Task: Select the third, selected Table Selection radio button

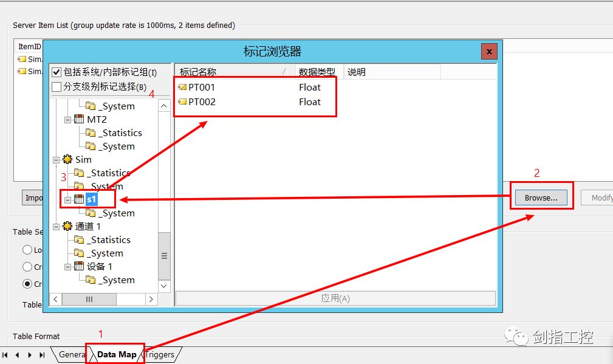Action: click(x=27, y=283)
